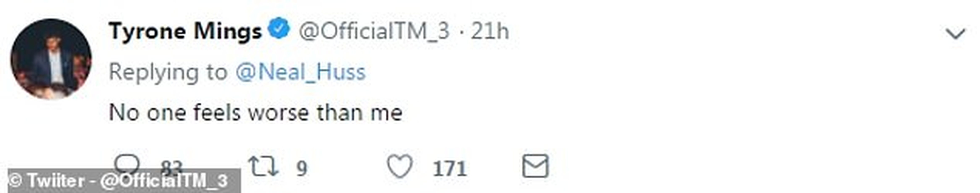Retweet this tweet using the arrows icon
Viewport: 980px width, 193px height.
(263, 167)
